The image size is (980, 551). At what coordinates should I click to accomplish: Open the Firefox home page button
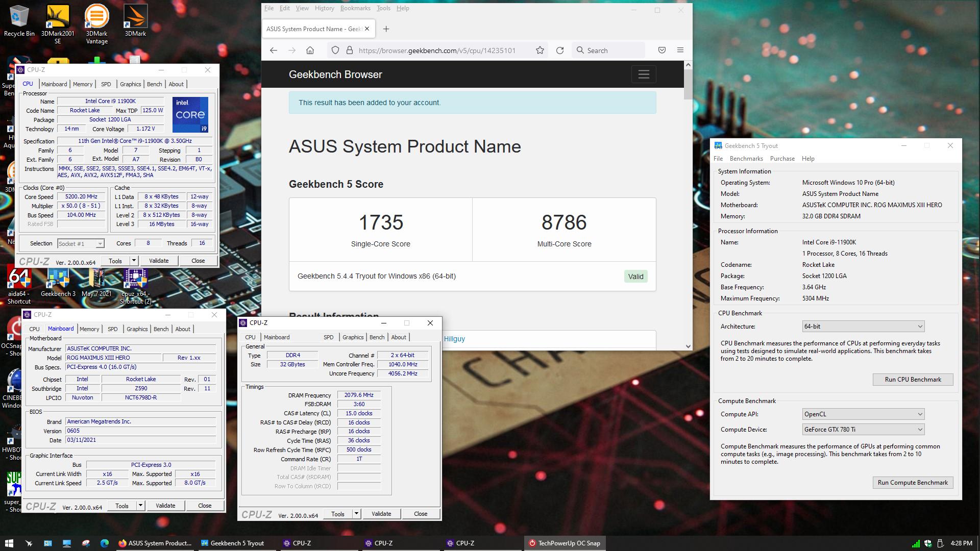310,50
